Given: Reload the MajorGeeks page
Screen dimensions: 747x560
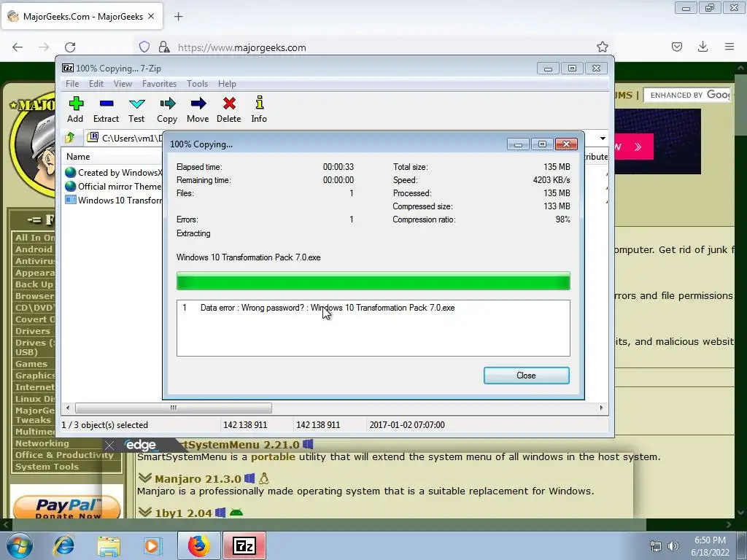Looking at the screenshot, I should pyautogui.click(x=70, y=47).
